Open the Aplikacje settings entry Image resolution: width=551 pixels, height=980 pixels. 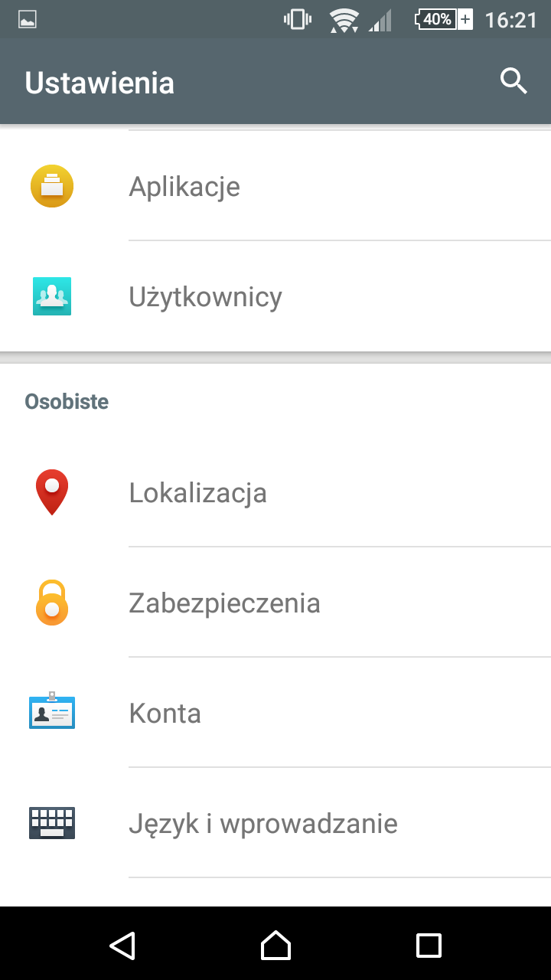pyautogui.click(x=184, y=187)
